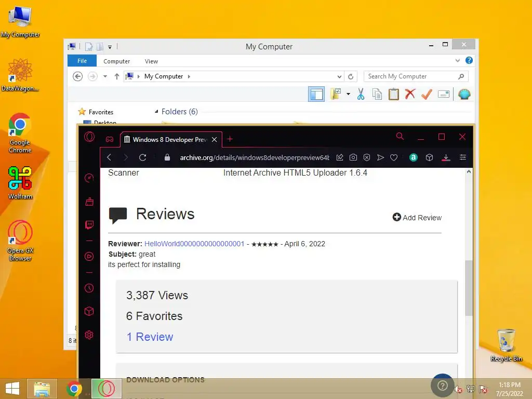This screenshot has height=399, width=532.
Task: Open Quick Access Toolbar customize dropdown
Action: [x=110, y=47]
